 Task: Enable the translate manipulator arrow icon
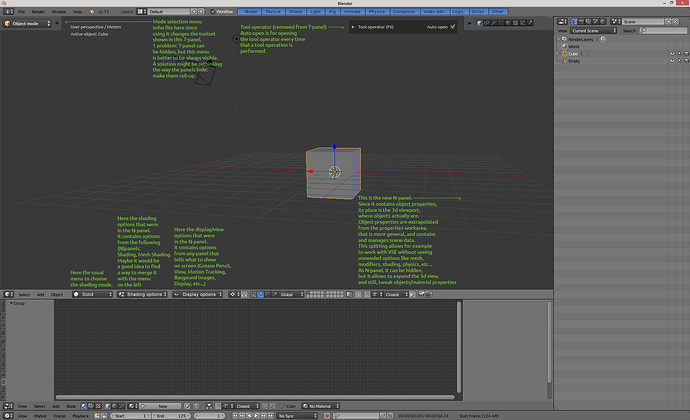261,295
